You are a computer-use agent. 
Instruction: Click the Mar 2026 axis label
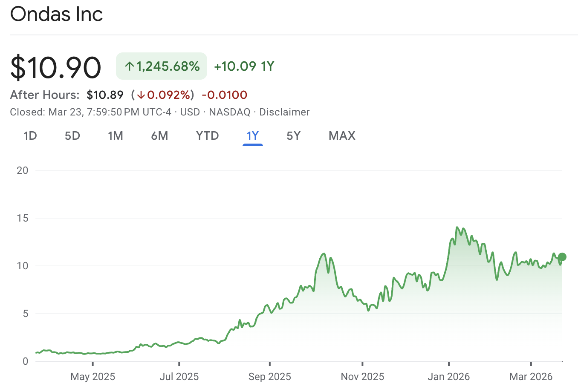click(x=531, y=377)
